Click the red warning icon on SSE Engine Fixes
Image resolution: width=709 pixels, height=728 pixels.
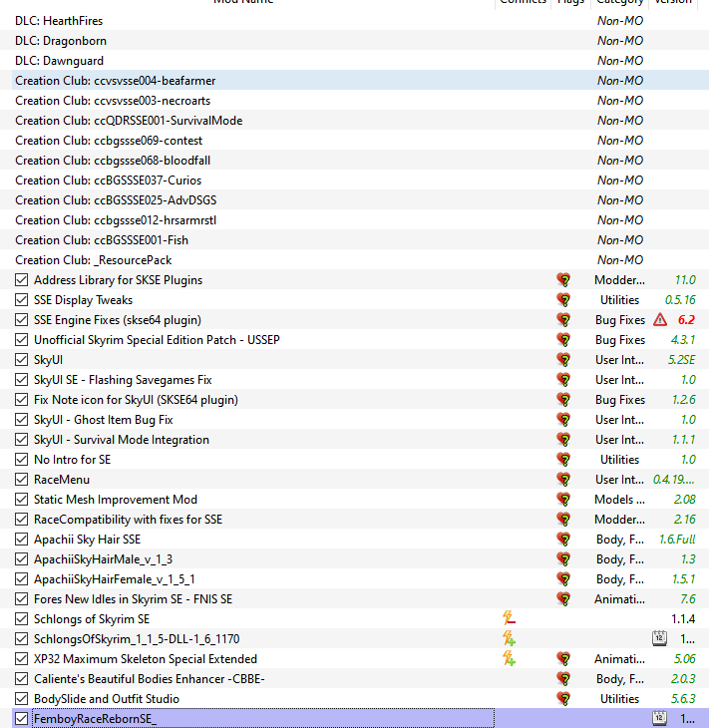[x=660, y=320]
